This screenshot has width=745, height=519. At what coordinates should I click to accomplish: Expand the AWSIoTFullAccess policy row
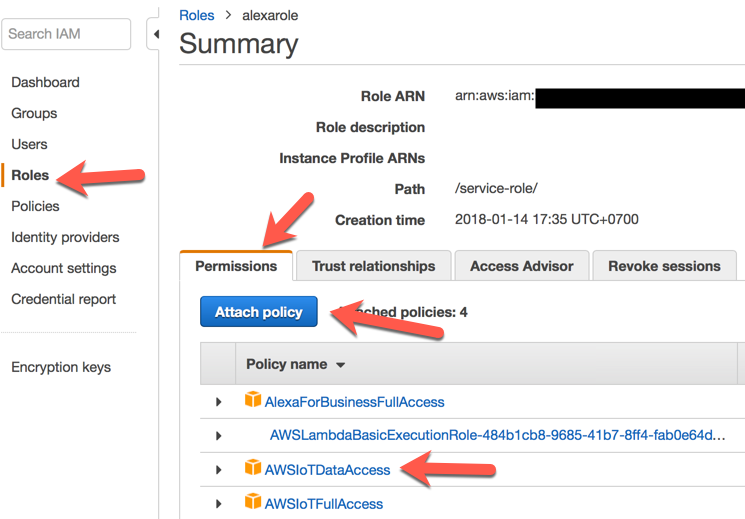click(219, 503)
